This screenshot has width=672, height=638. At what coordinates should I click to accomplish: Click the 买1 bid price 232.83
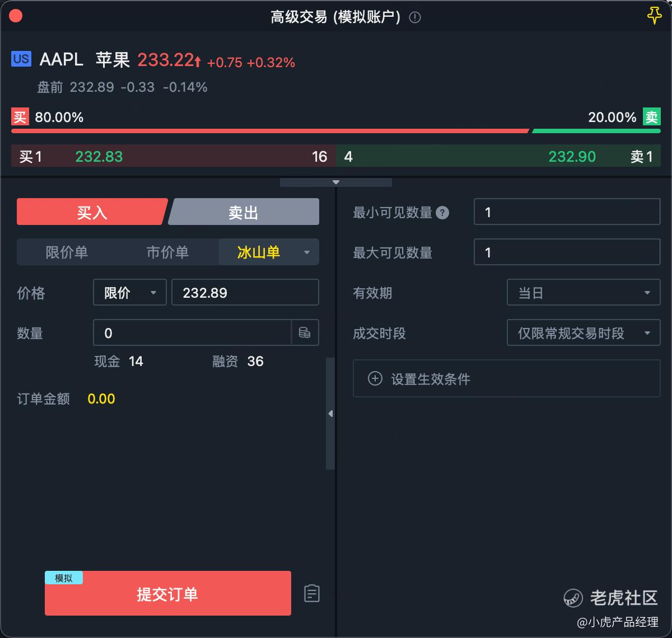99,157
